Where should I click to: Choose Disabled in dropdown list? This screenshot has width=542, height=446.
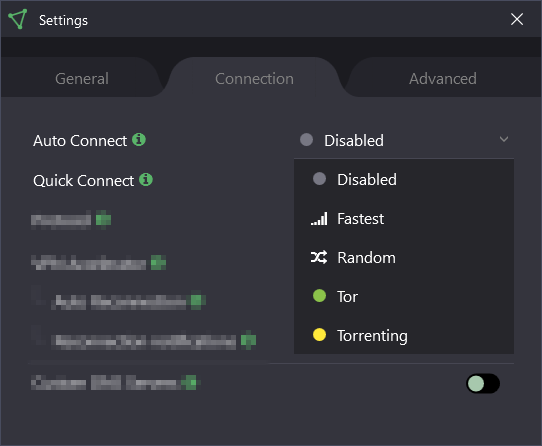point(404,179)
